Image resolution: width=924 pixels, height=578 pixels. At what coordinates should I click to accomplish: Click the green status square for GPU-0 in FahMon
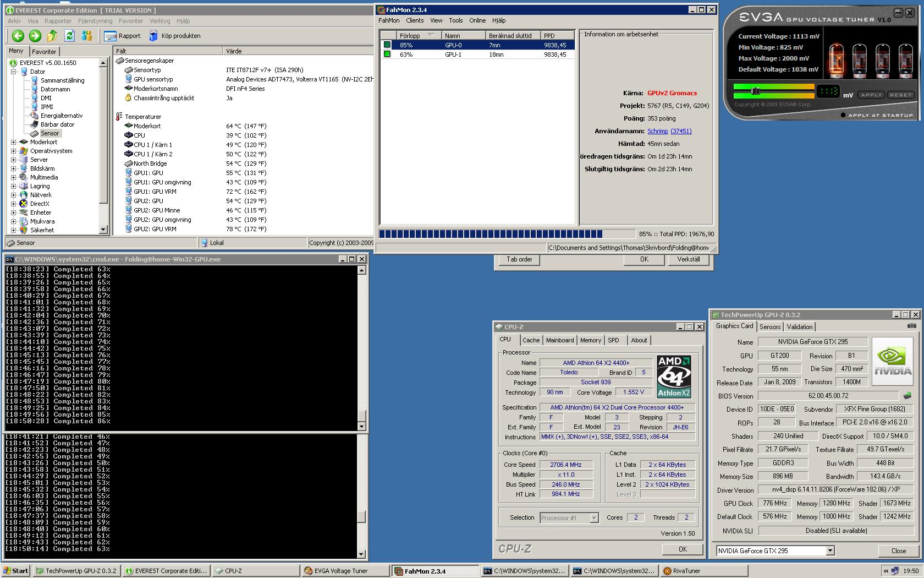coord(387,45)
